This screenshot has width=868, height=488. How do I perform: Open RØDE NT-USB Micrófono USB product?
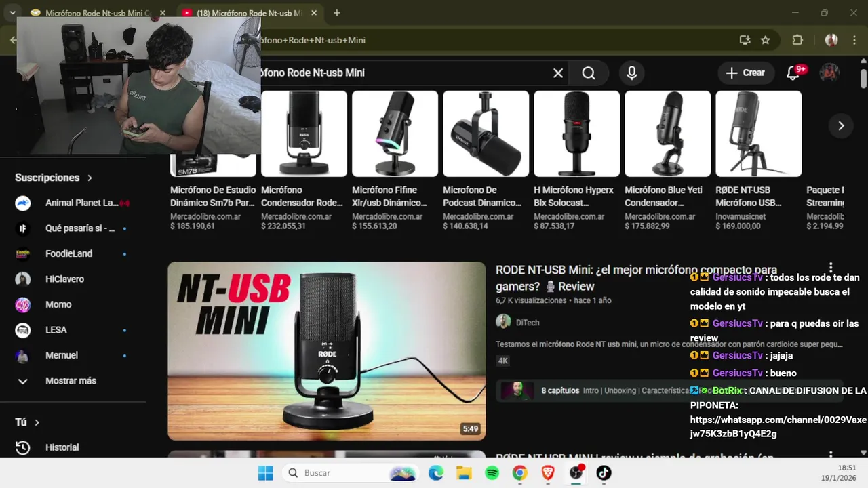pyautogui.click(x=758, y=161)
